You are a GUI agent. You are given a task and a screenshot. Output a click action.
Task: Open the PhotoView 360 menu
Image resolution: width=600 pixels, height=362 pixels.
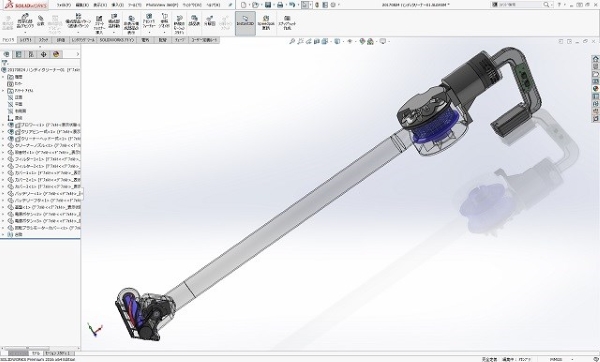pos(162,5)
